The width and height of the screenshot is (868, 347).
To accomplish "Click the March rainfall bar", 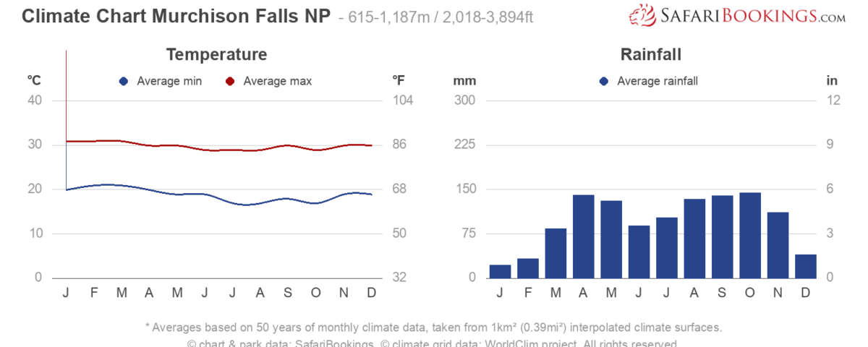I will [x=556, y=253].
